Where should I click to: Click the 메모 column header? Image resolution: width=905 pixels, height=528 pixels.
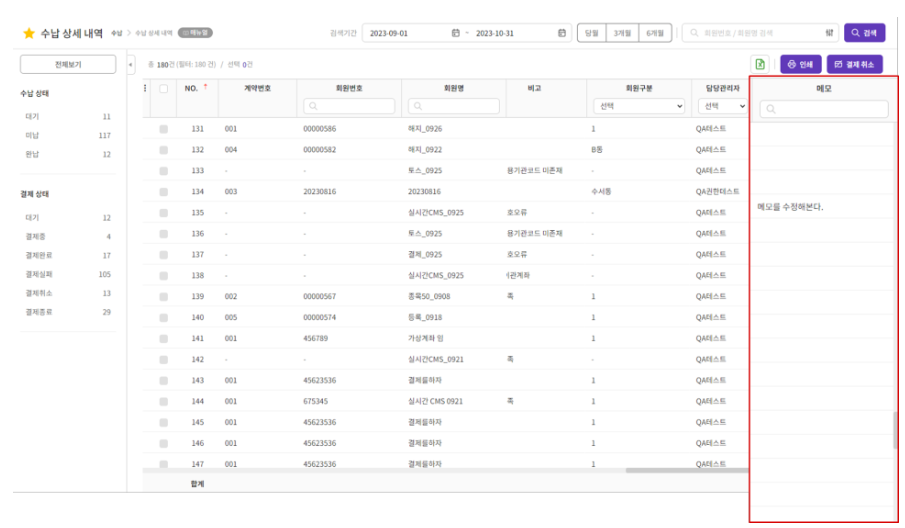pyautogui.click(x=824, y=89)
